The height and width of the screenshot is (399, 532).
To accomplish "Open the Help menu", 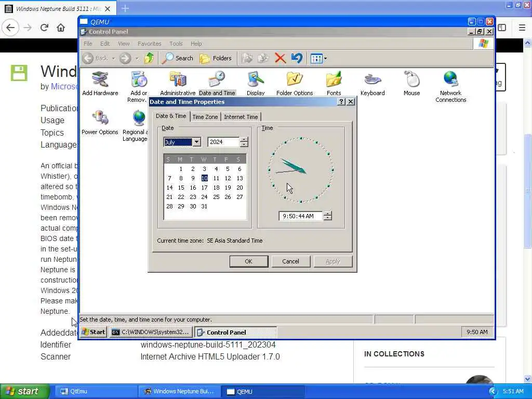I will 196,44.
